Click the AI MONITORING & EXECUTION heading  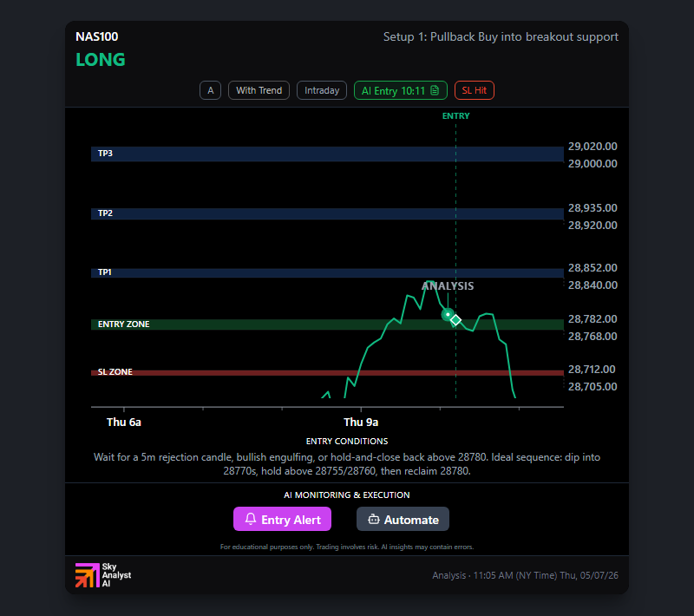click(347, 495)
